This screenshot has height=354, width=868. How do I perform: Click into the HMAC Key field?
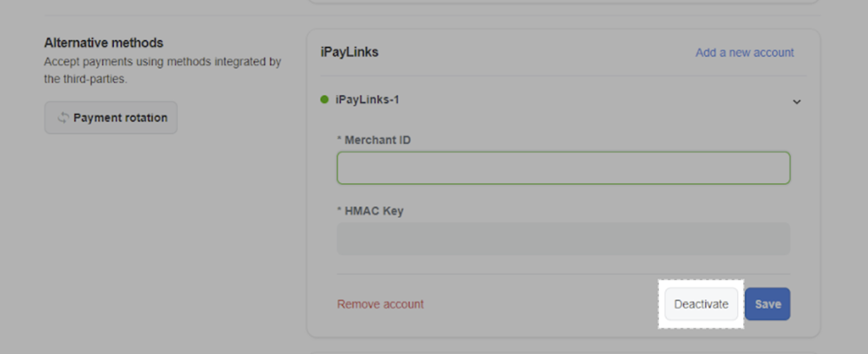pos(564,238)
